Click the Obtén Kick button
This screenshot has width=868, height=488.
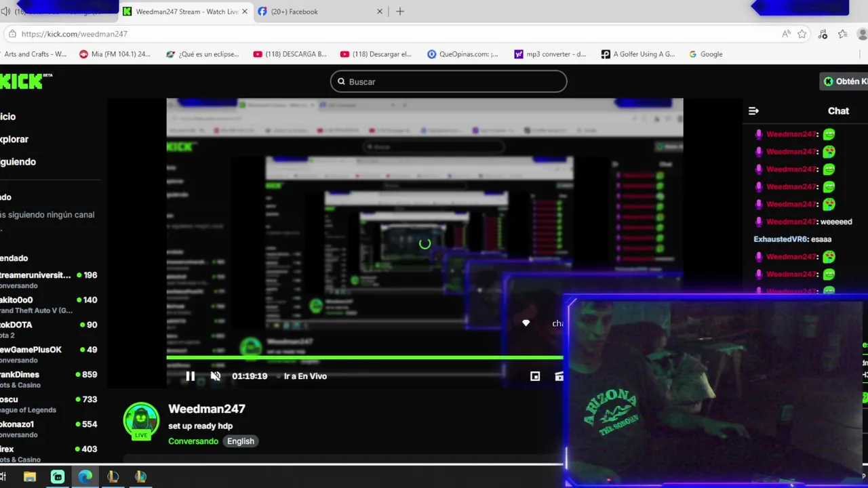(x=844, y=81)
